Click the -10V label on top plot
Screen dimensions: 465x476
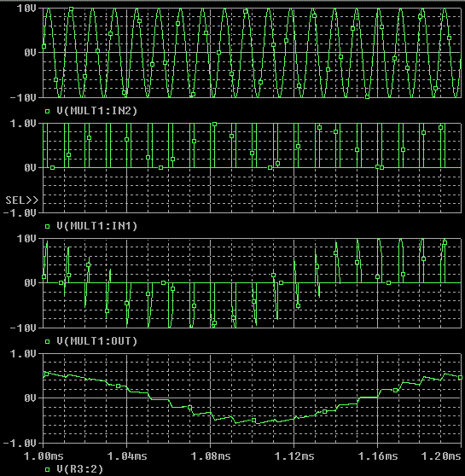23,98
